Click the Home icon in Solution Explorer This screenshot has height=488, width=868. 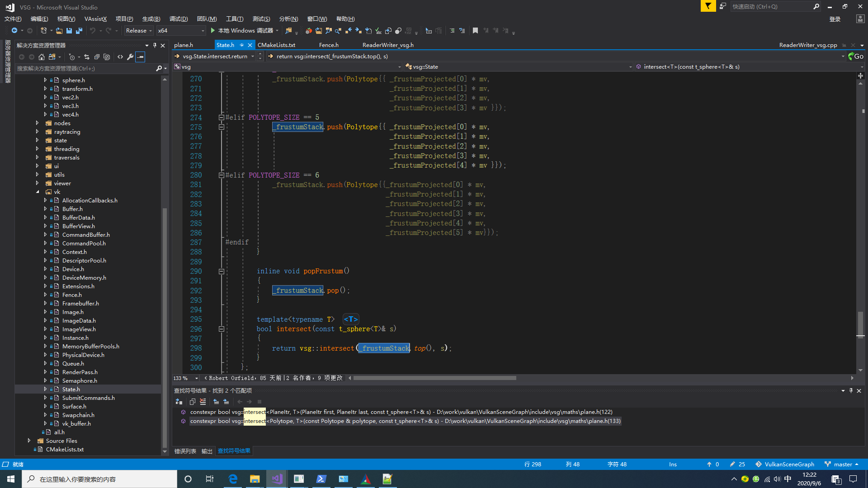tap(42, 57)
